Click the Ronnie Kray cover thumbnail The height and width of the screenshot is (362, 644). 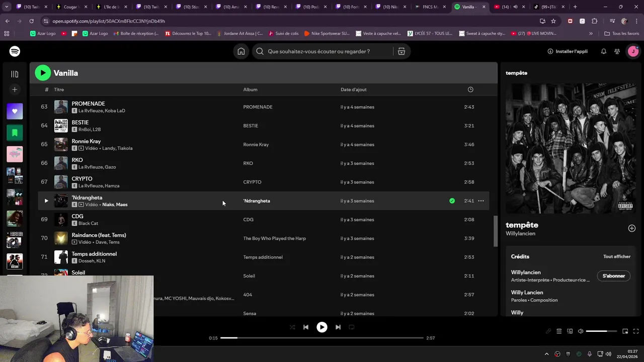coord(61,144)
